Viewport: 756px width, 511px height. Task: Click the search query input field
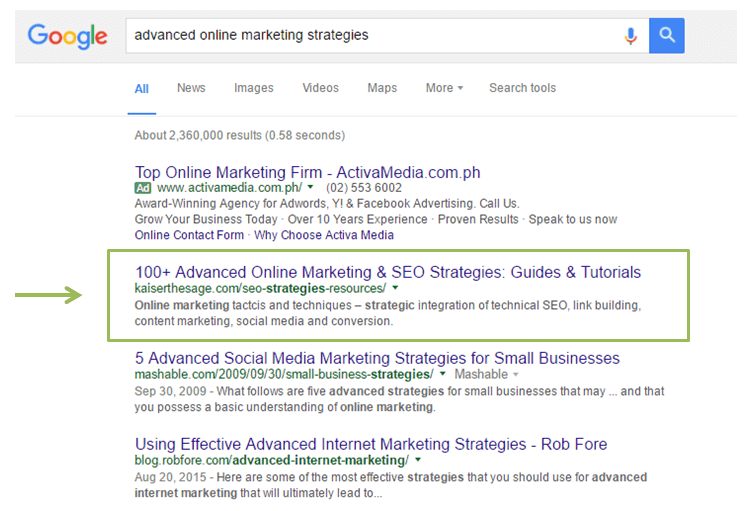pyautogui.click(x=374, y=35)
